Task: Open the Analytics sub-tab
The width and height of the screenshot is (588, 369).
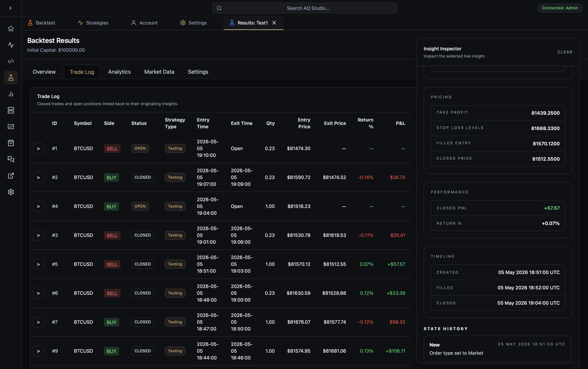Action: pos(119,72)
